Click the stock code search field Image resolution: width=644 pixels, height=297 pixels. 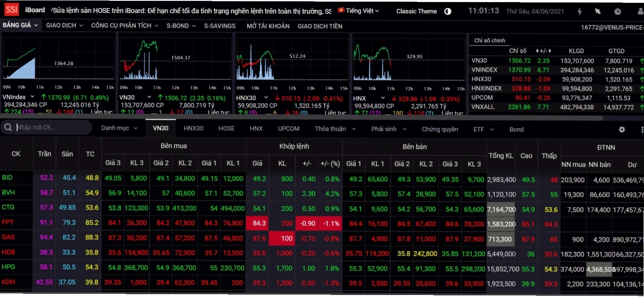[x=52, y=127]
